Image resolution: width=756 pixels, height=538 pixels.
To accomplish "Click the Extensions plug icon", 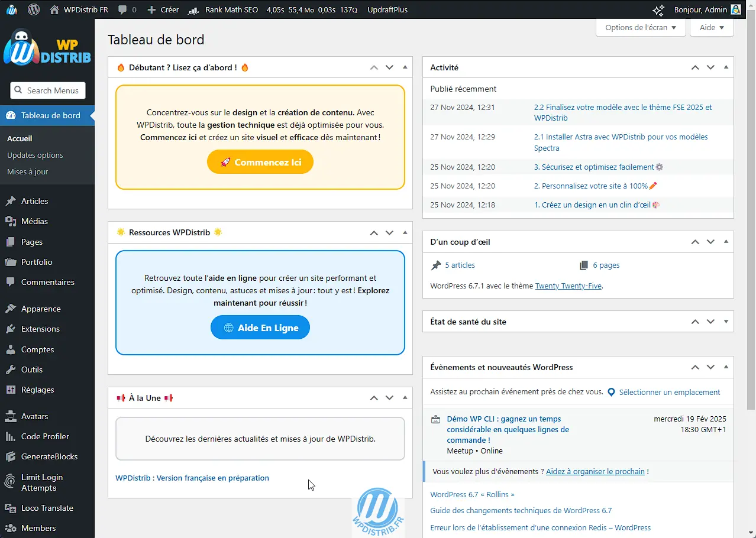I will (11, 329).
